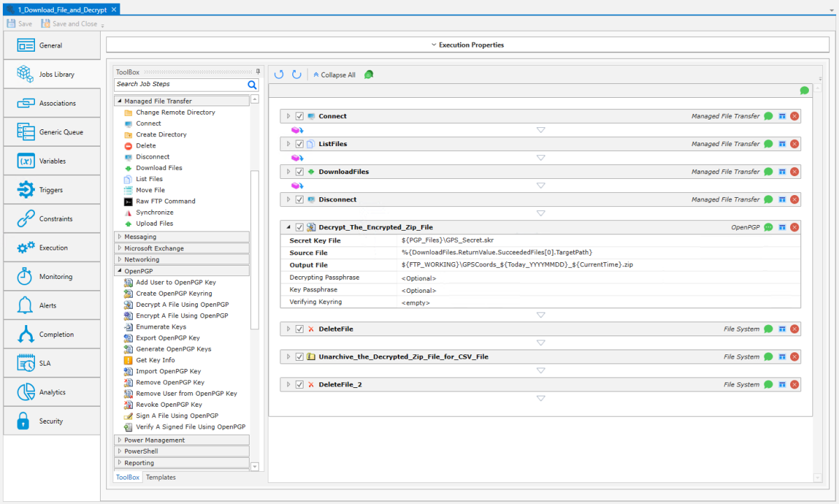
Task: Open the comment bubble on the Connect step
Action: pos(768,116)
